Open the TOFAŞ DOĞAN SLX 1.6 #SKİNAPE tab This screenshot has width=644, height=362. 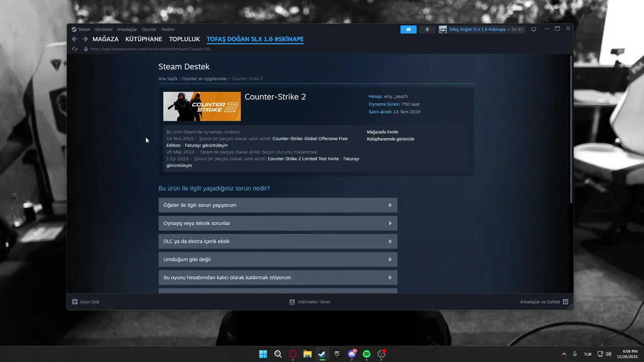[x=255, y=39]
